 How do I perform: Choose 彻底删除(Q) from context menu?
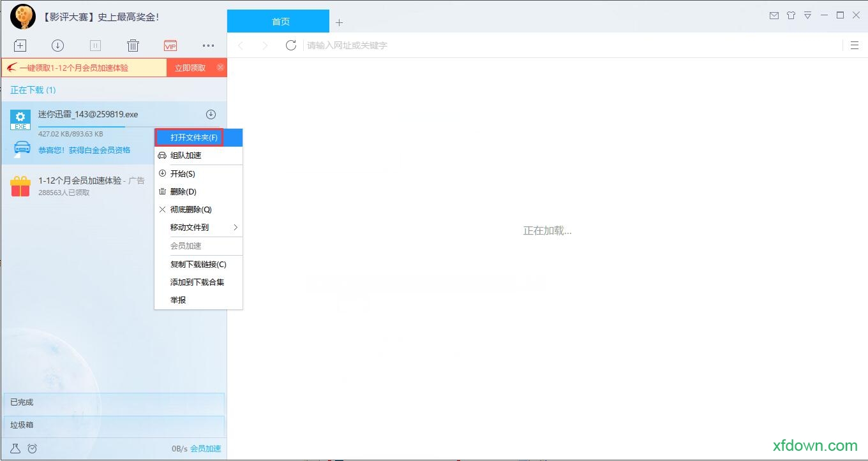[191, 210]
